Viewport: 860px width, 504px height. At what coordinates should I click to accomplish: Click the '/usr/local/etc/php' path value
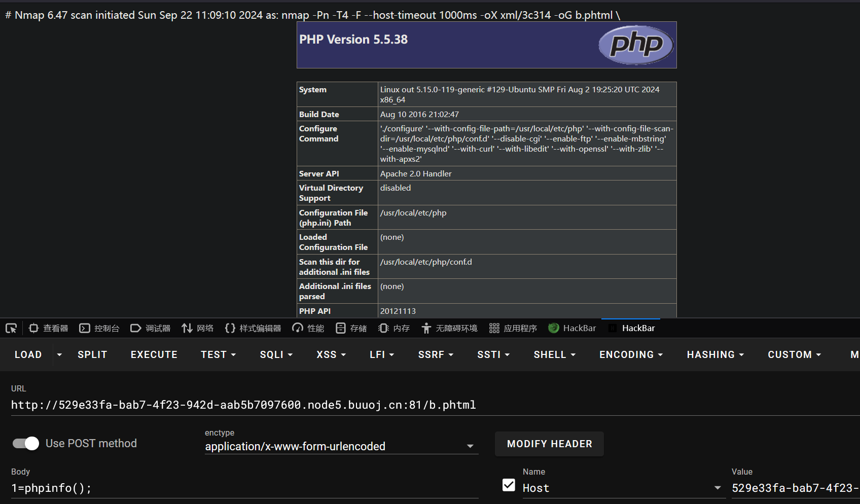click(413, 212)
